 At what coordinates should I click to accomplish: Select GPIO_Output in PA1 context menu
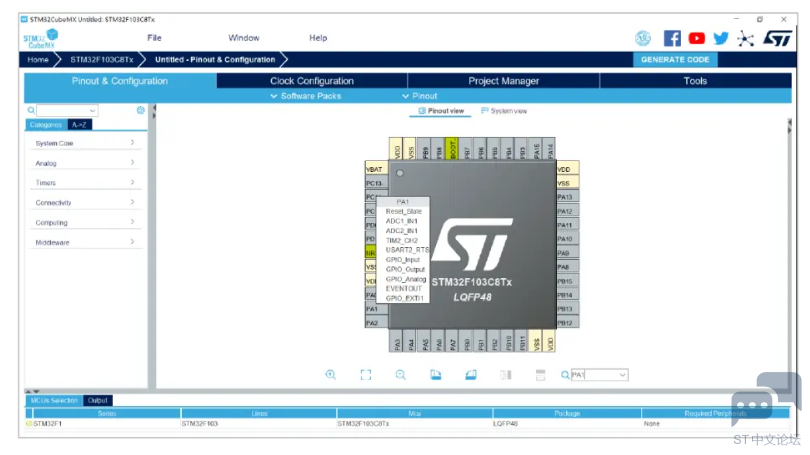click(x=405, y=270)
